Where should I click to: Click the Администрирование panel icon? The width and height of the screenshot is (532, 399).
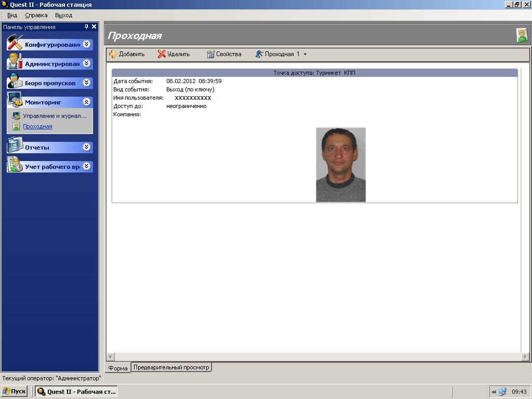[15, 62]
